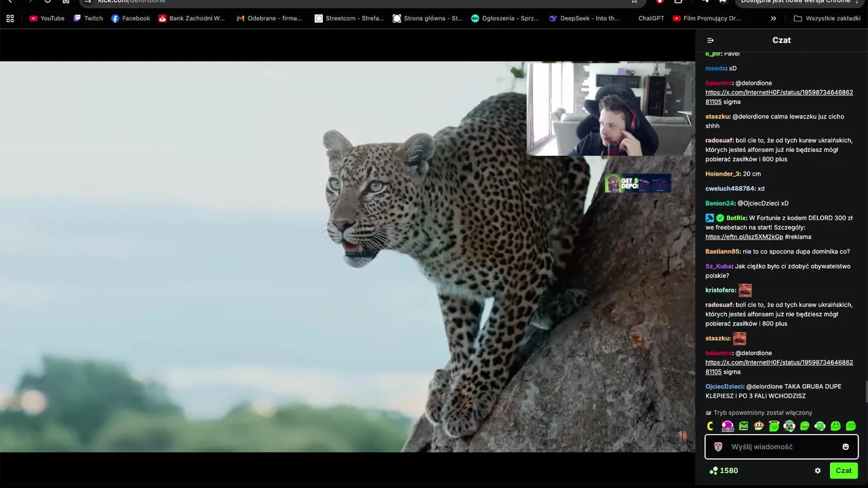Click the leopard video stream player

347,257
